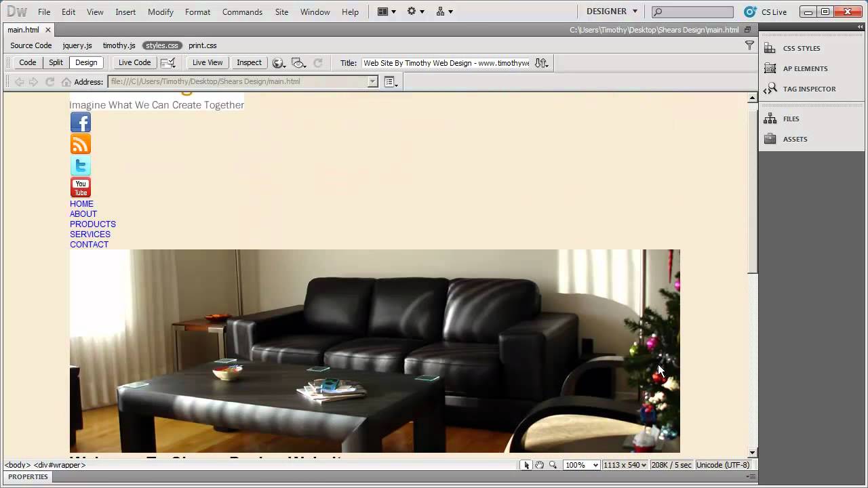Select the div#wrapper tag in tag selector

tap(60, 465)
